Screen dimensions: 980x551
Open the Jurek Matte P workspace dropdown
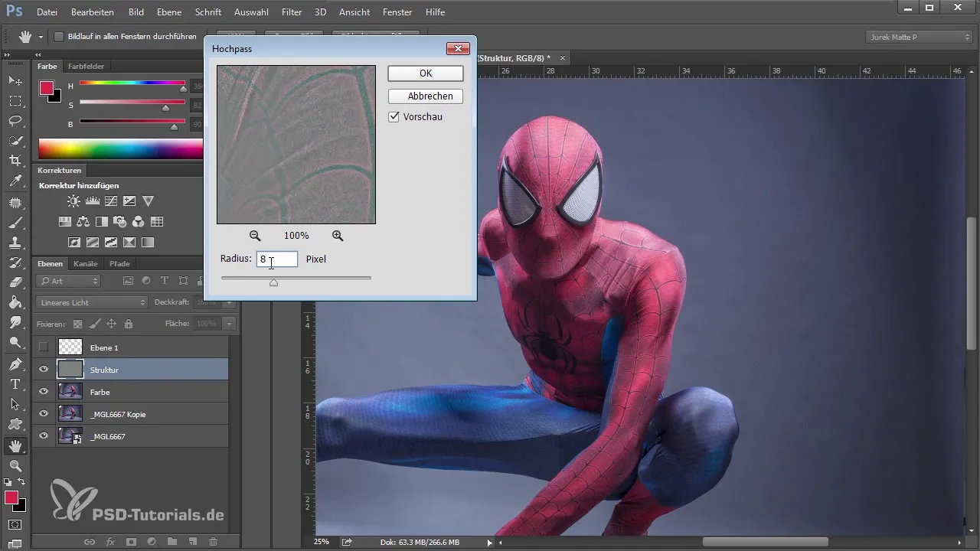[919, 37]
